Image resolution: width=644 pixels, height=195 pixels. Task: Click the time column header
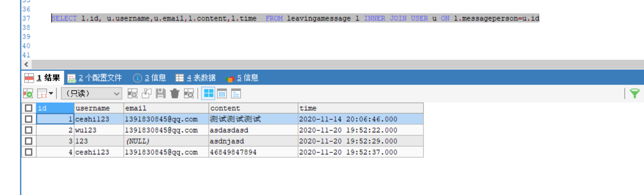361,108
